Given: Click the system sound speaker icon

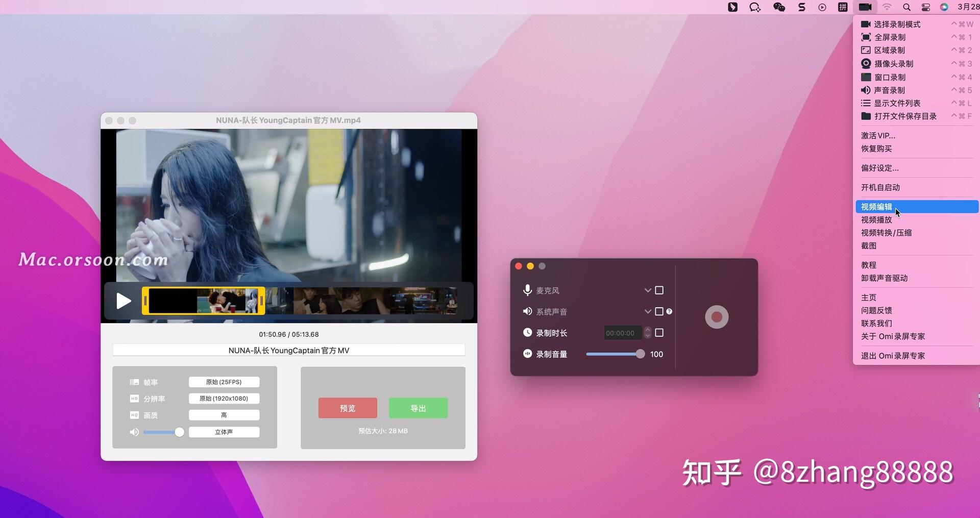Looking at the screenshot, I should coord(527,311).
